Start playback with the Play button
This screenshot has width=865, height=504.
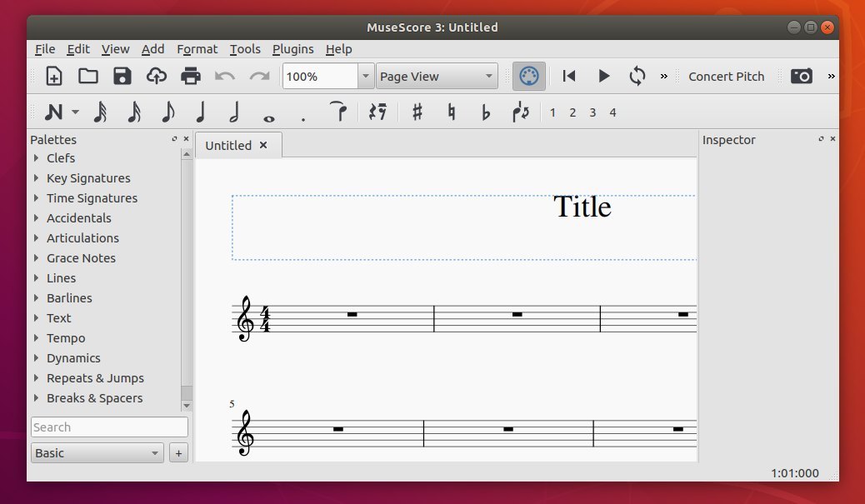click(x=604, y=76)
